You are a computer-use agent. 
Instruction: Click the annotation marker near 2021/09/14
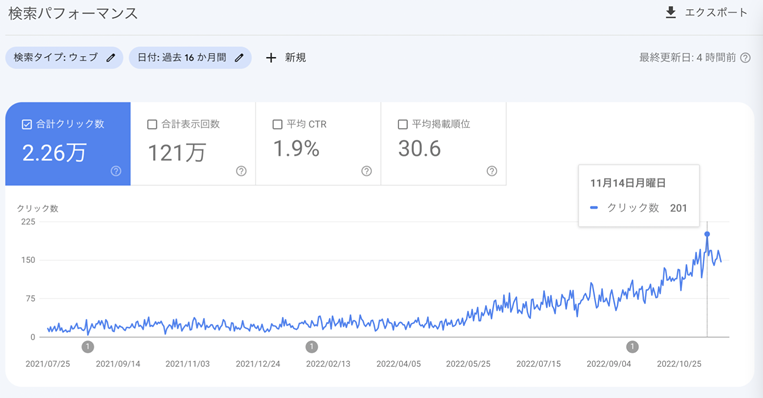click(x=88, y=347)
